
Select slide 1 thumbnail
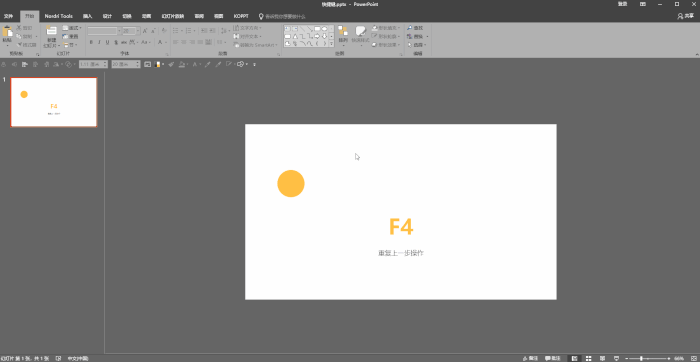54,102
